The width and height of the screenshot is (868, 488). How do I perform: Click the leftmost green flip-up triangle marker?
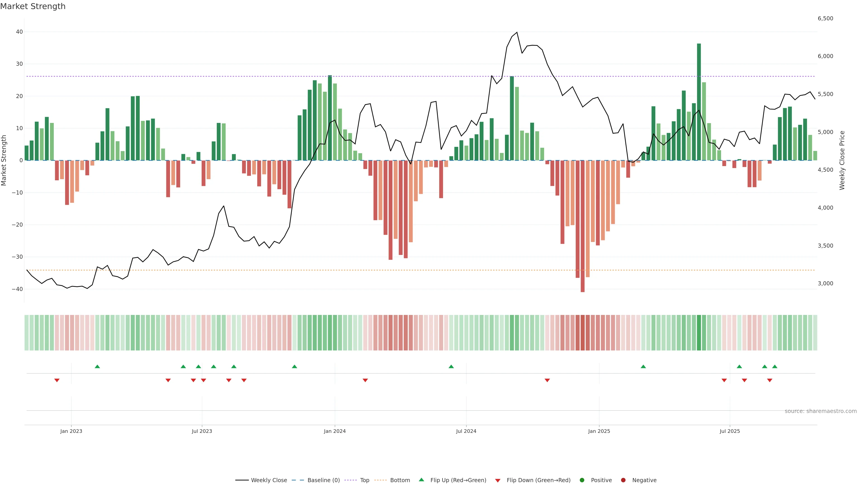point(97,366)
